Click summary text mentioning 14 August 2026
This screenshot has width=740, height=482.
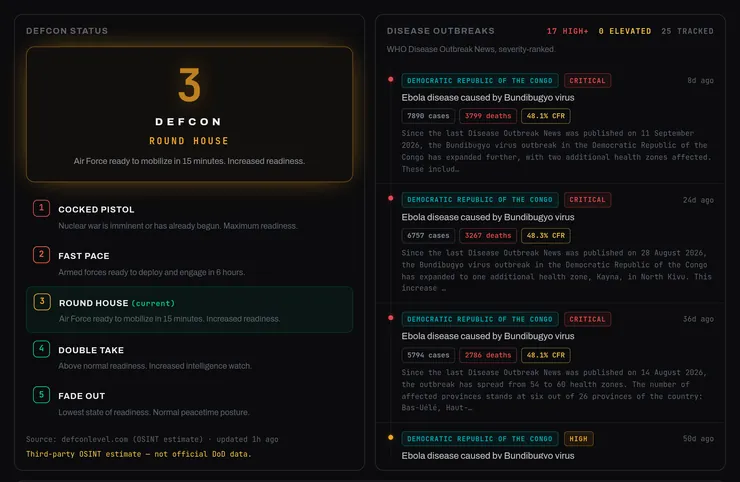coord(555,390)
